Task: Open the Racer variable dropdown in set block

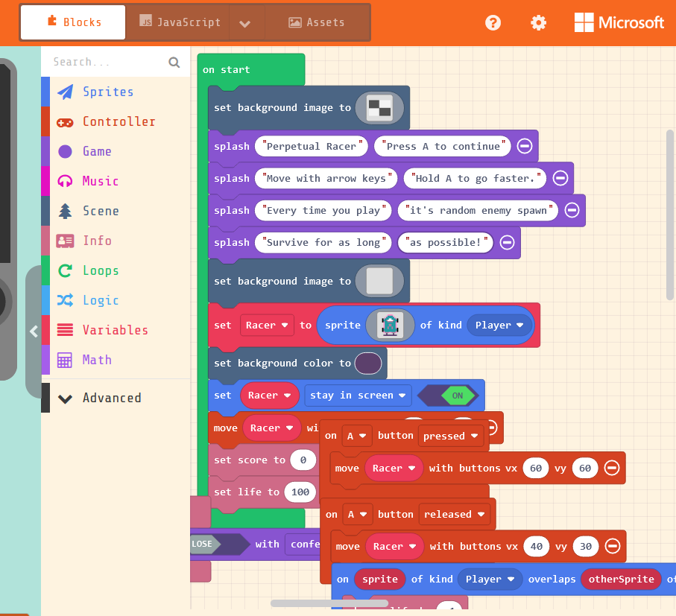Action: coord(266,326)
